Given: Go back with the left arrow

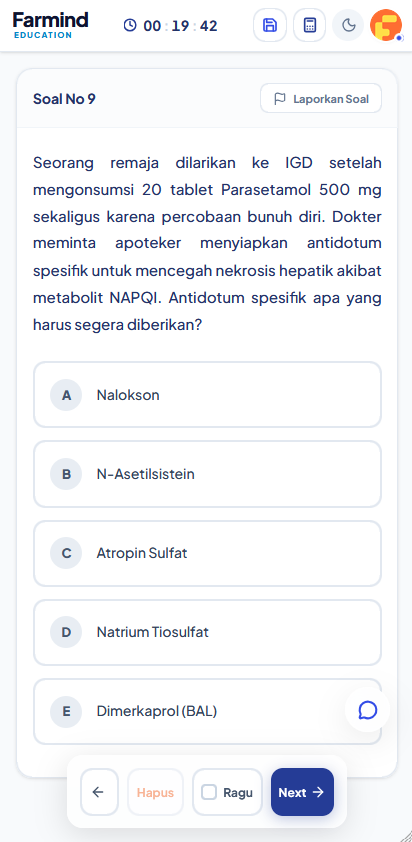Looking at the screenshot, I should click(99, 792).
